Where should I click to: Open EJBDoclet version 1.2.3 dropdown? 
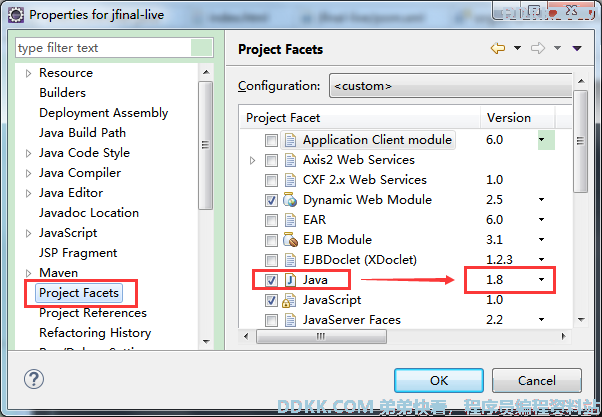tap(541, 260)
